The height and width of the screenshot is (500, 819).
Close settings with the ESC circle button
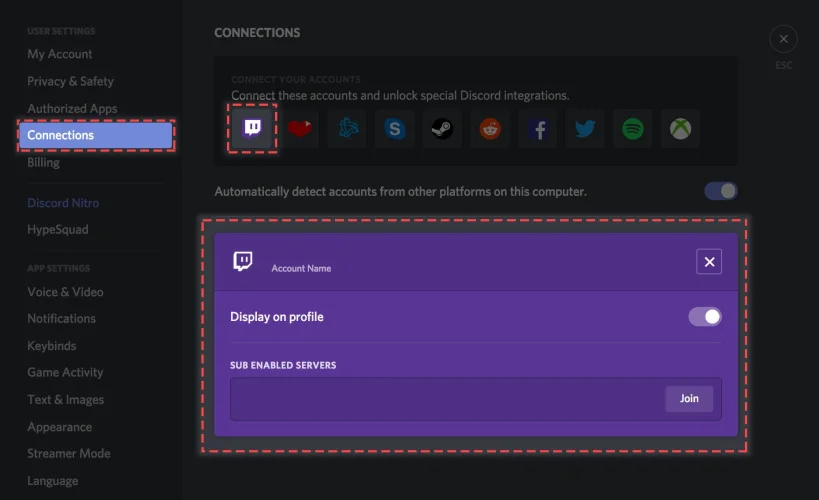coord(783,39)
